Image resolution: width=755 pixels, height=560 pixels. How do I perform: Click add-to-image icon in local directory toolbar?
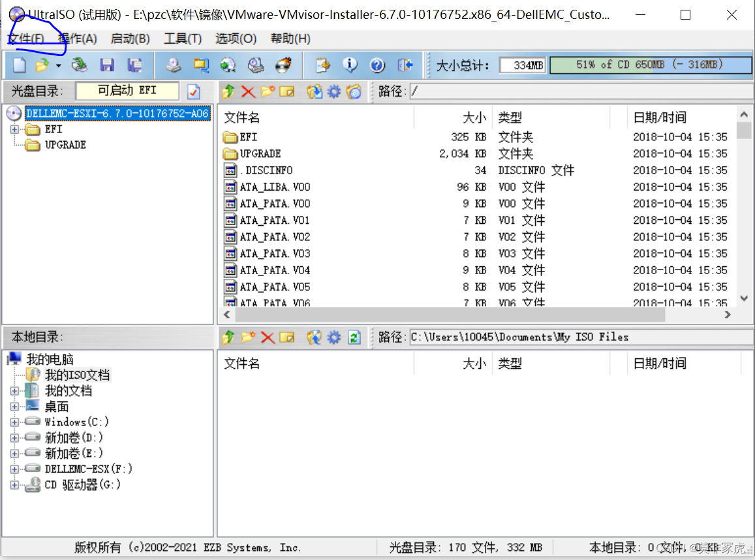[315, 337]
